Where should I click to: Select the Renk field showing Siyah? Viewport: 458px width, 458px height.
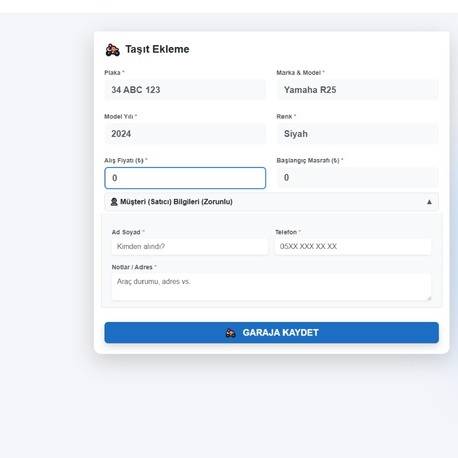(358, 134)
